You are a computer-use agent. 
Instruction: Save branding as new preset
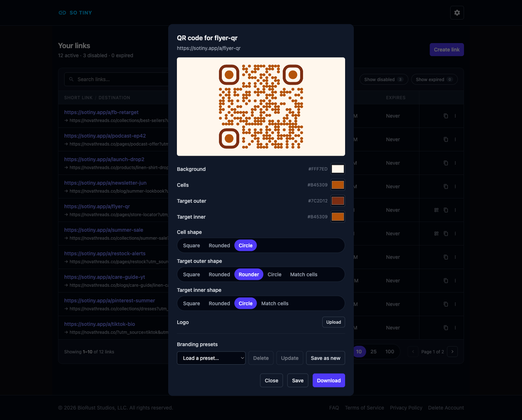coord(326,358)
